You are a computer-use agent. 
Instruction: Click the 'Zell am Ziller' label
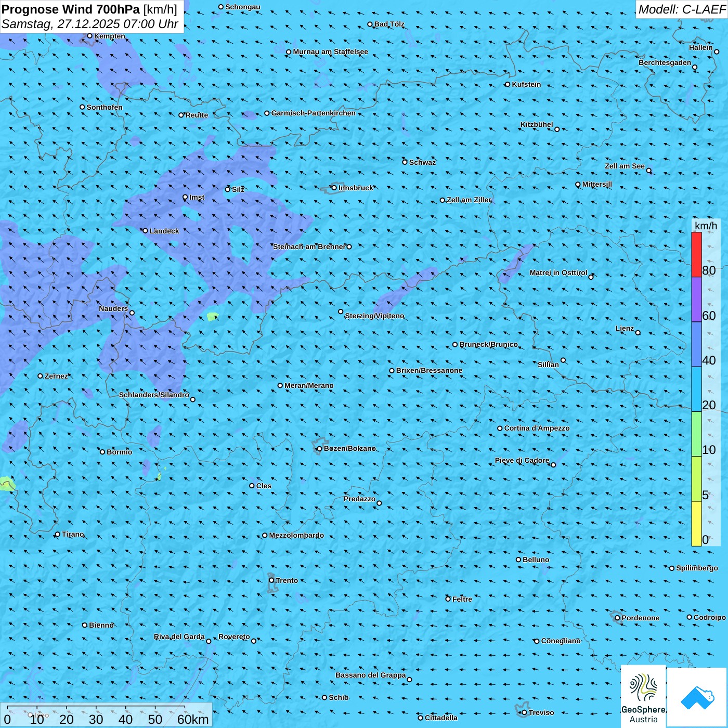469,200
